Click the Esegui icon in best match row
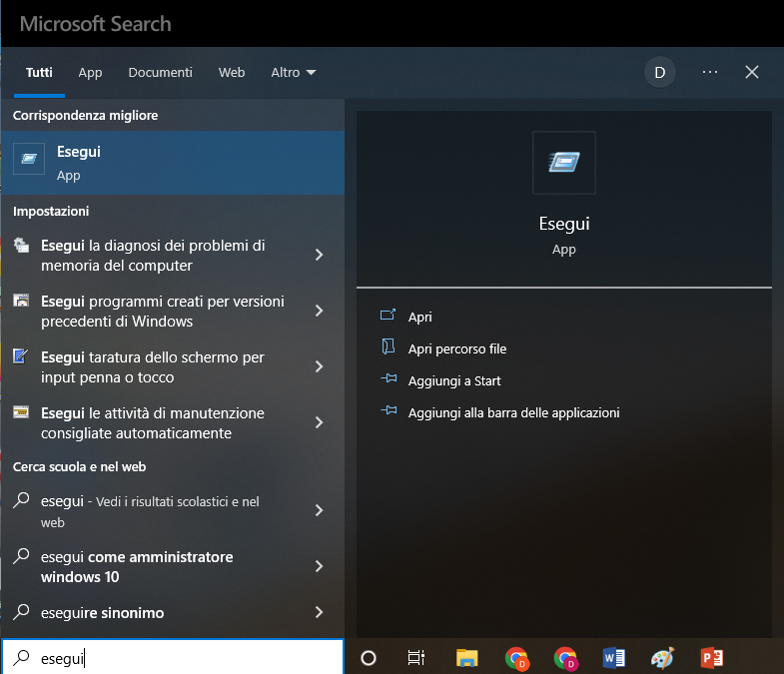This screenshot has height=674, width=784. (x=29, y=159)
